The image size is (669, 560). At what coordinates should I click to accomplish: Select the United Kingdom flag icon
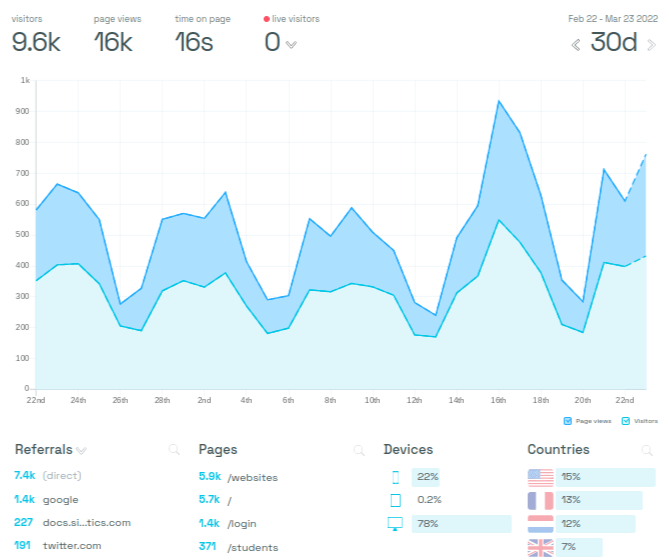point(539,547)
